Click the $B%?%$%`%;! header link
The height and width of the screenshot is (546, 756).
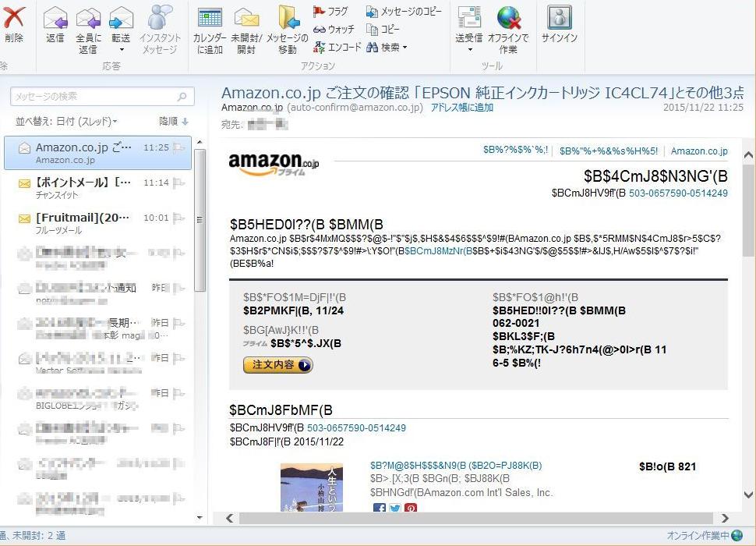click(x=515, y=150)
